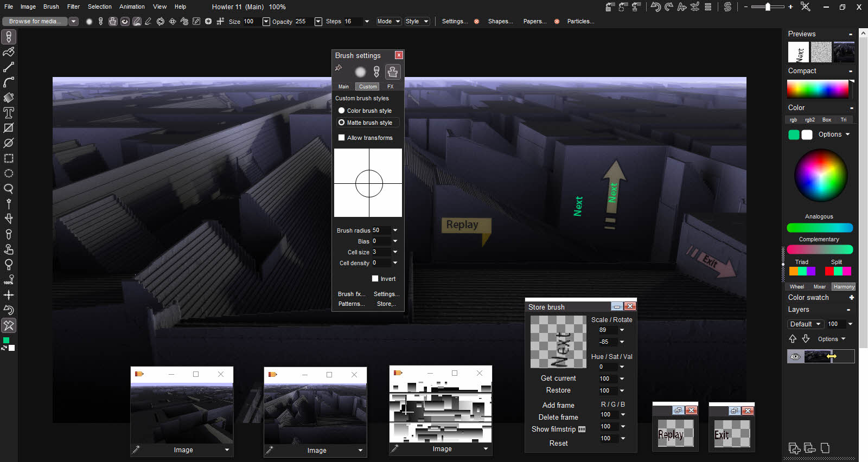Viewport: 868px width, 462px height.
Task: Click the Get current button
Action: (x=558, y=378)
